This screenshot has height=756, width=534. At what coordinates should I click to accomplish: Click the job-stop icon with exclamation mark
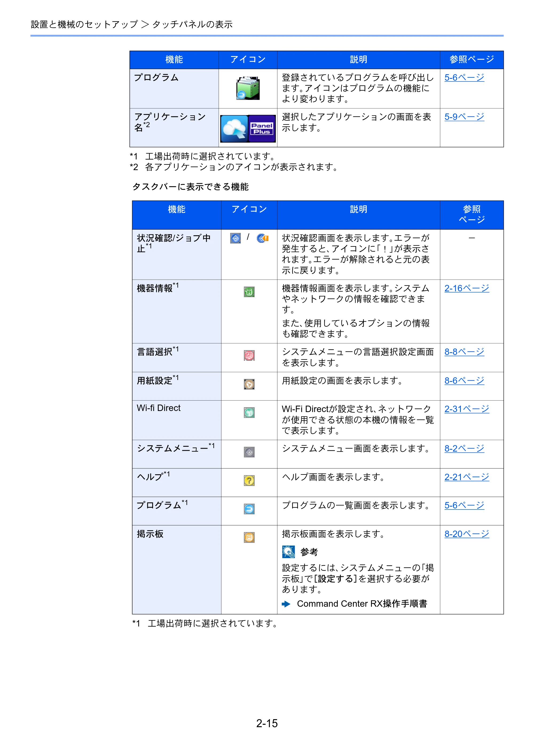click(263, 238)
